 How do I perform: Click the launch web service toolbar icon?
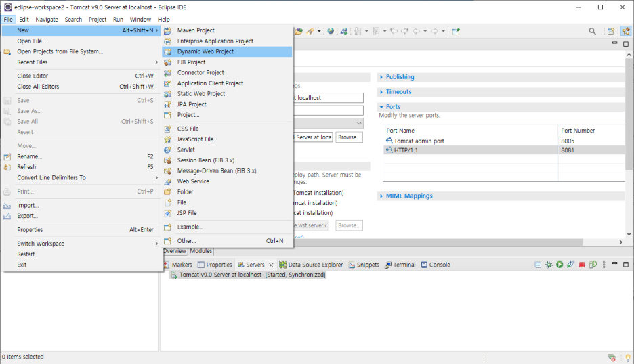tap(344, 31)
